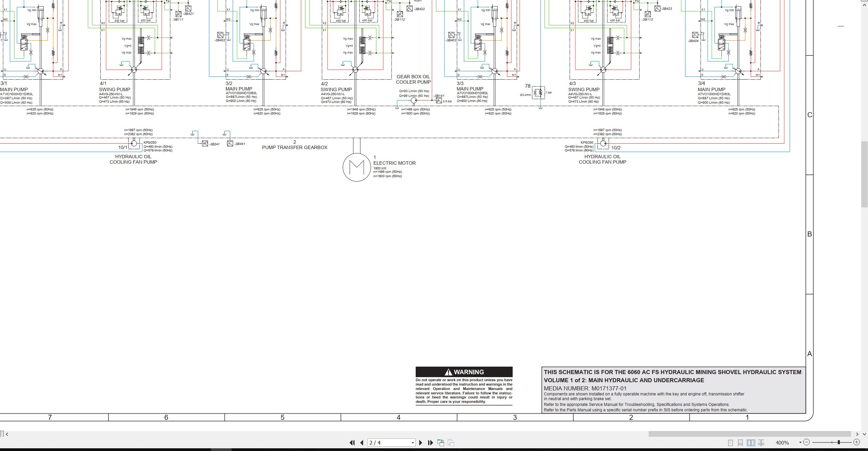Click the -3B422 sensor label
The width and height of the screenshot is (868, 451).
click(419, 9)
